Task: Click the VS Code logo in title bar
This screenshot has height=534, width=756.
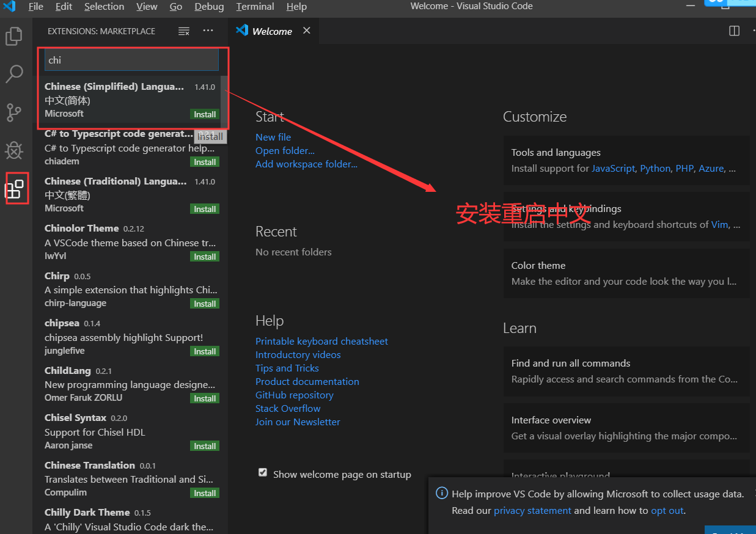Action: (x=9, y=7)
